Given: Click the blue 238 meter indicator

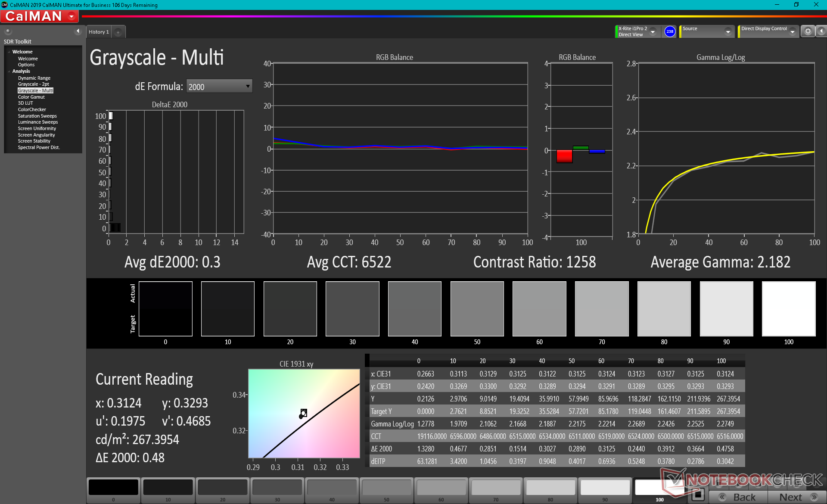Looking at the screenshot, I should [x=670, y=31].
